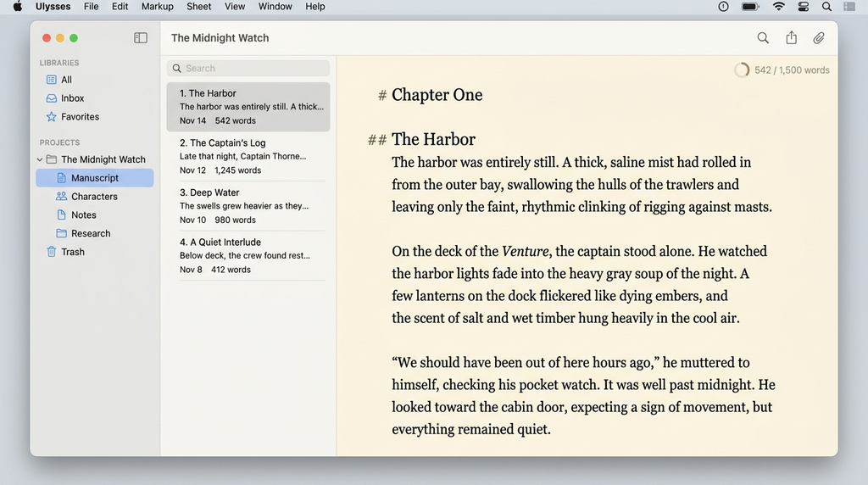Image resolution: width=868 pixels, height=485 pixels.
Task: Select The Midnight Watch project label
Action: (103, 159)
